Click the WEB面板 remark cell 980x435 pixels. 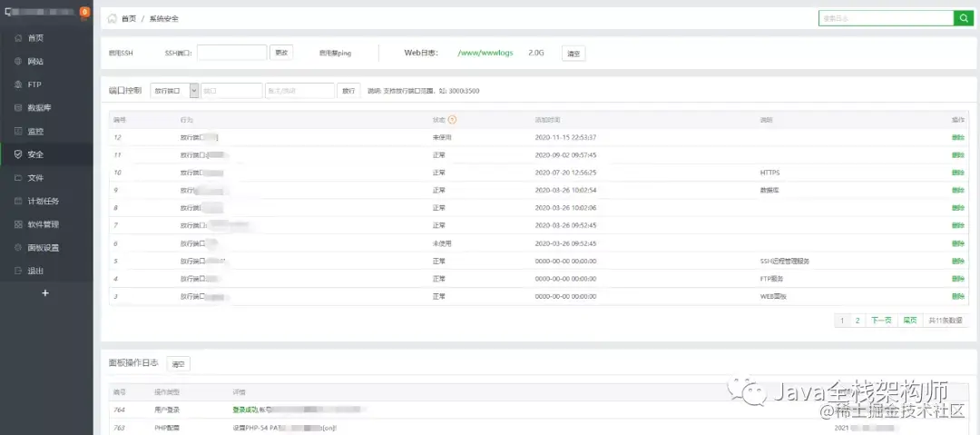(x=773, y=296)
